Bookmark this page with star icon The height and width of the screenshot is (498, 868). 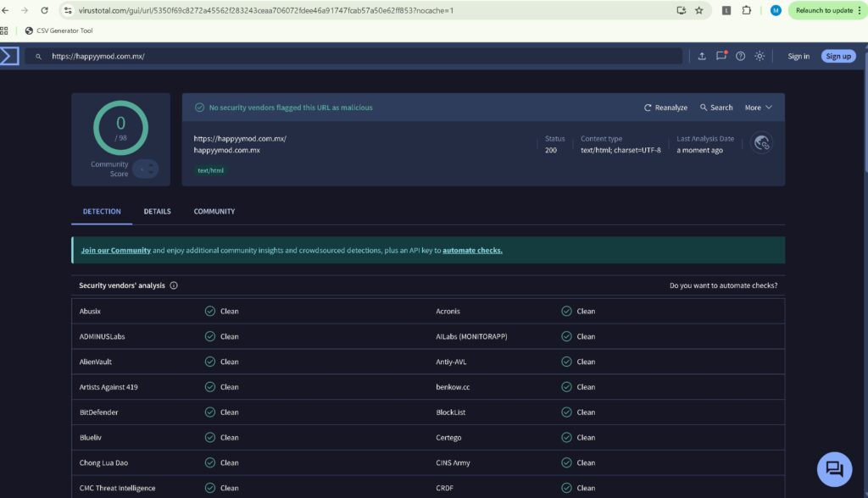pos(699,10)
